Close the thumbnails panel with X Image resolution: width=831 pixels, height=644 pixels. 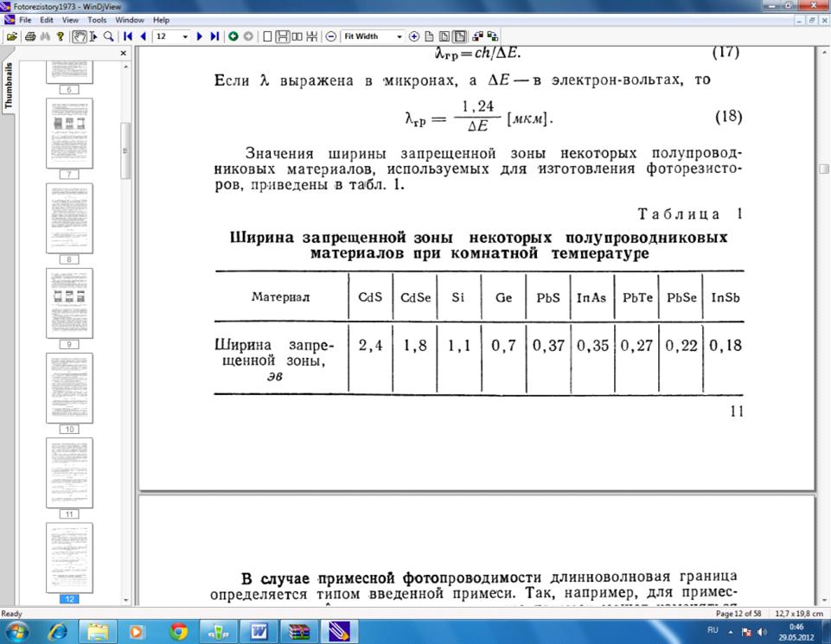(124, 54)
